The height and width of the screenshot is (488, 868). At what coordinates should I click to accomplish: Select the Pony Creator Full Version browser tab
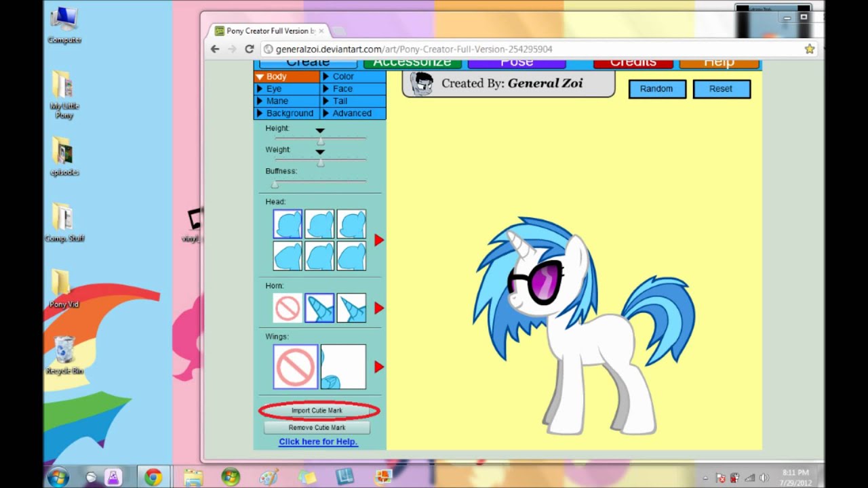tap(269, 31)
